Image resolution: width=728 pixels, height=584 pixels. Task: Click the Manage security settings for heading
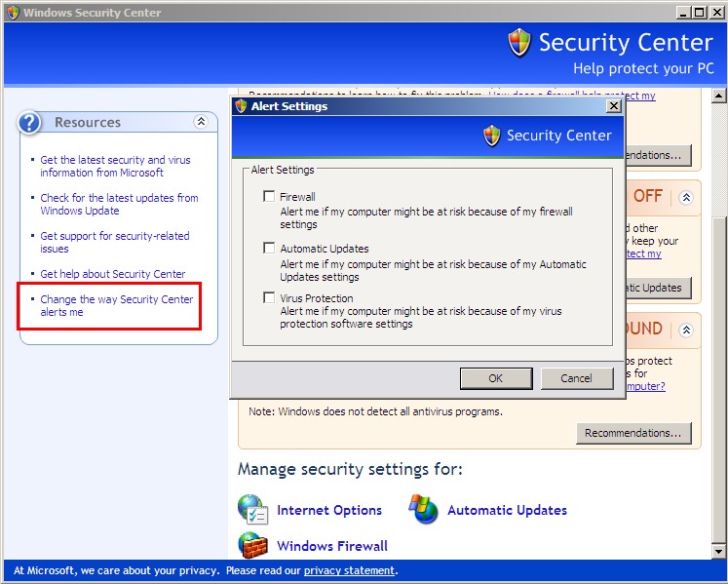pos(350,469)
